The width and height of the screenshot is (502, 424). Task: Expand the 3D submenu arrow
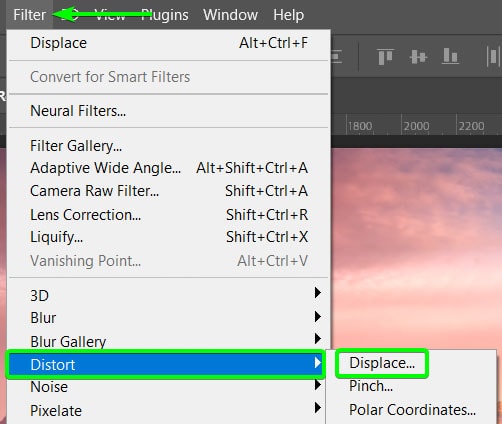[318, 293]
